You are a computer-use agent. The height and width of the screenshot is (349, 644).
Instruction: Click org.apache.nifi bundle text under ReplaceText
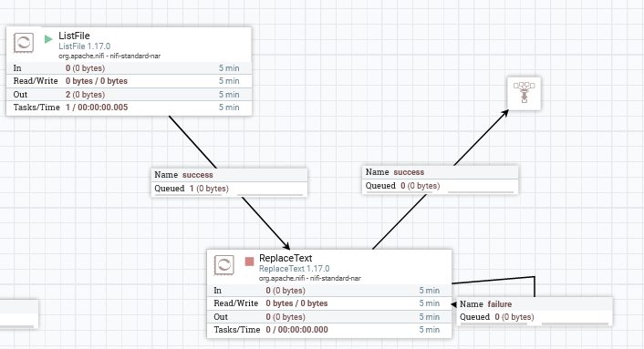(309, 279)
